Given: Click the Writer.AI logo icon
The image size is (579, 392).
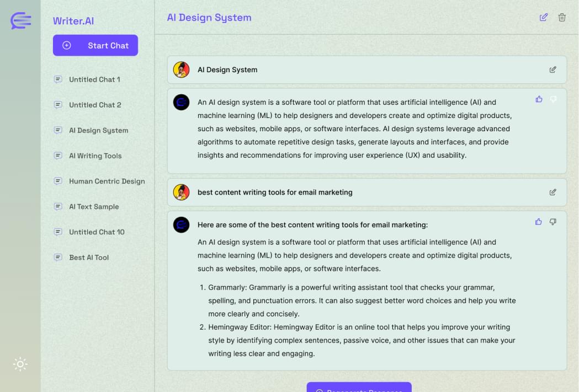Looking at the screenshot, I should coord(20,20).
